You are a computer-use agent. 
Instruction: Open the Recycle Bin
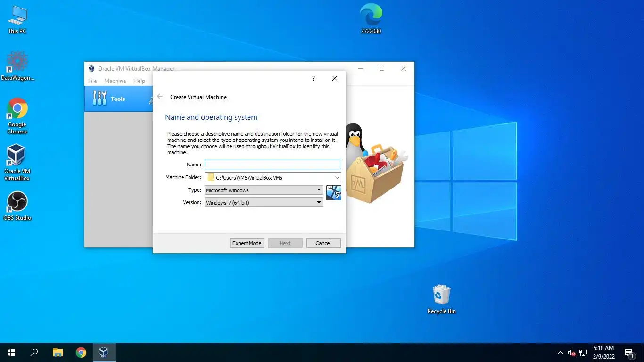click(441, 299)
